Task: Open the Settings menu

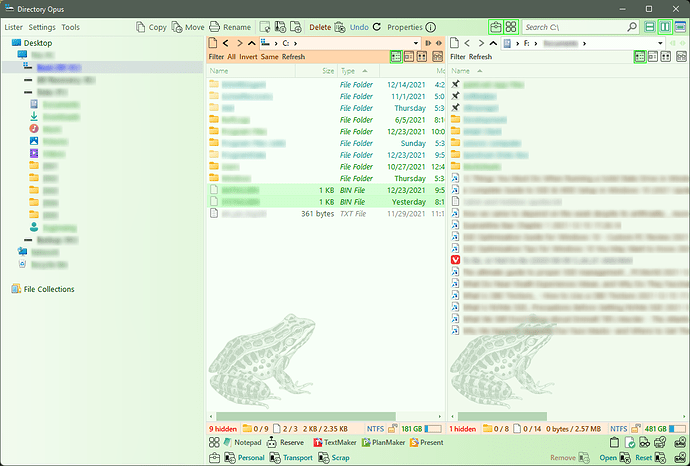Action: point(42,27)
